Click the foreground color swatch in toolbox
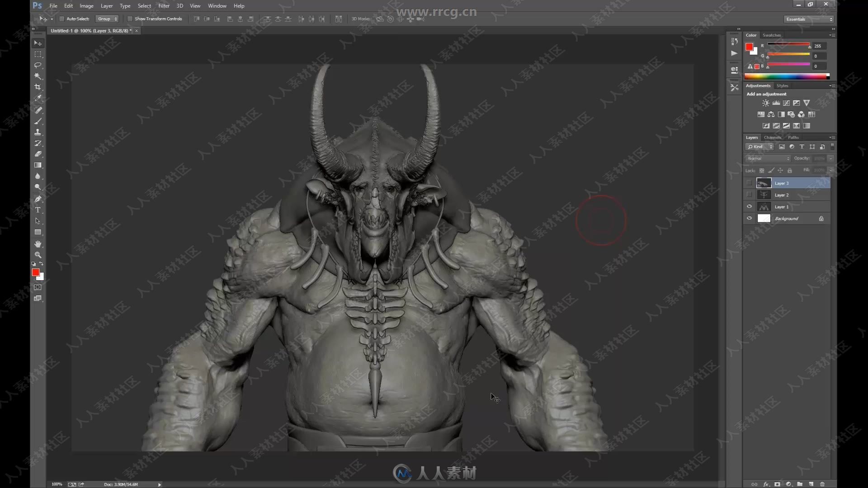This screenshot has height=488, width=868. coord(35,272)
